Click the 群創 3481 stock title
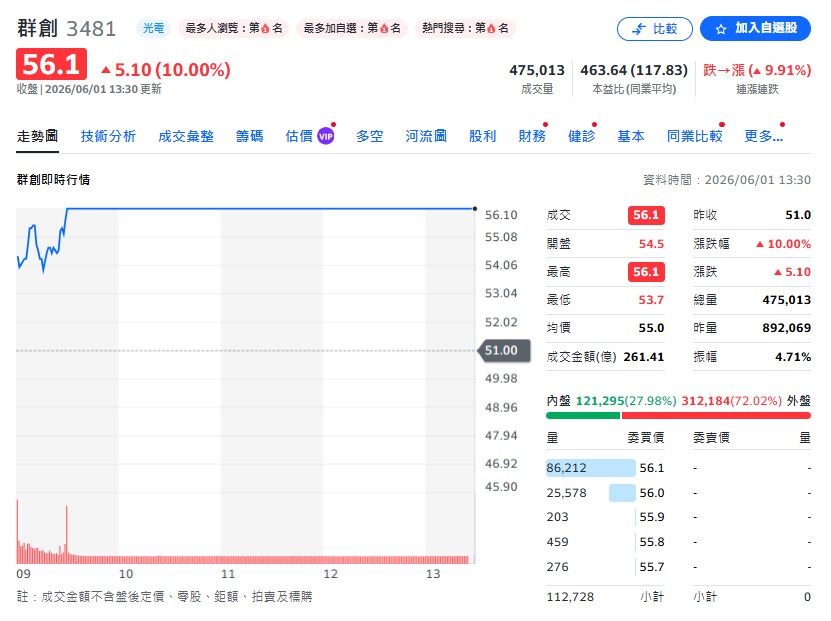Screen dimensions: 831x621 pyautogui.click(x=66, y=29)
